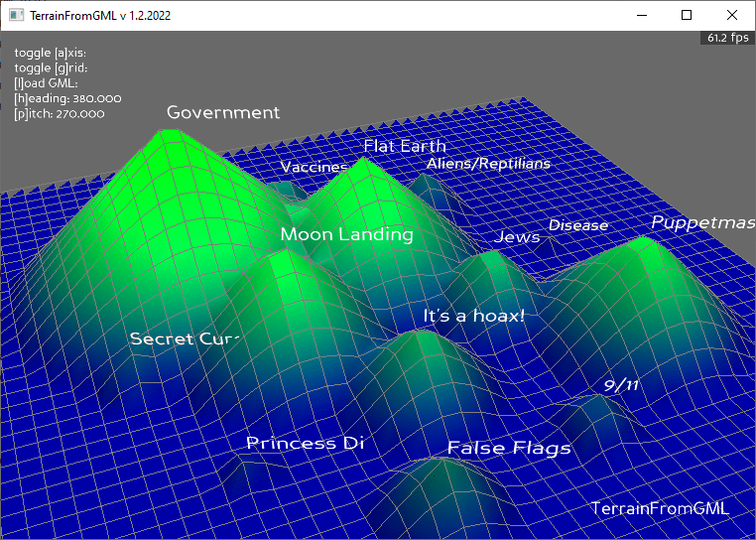756x540 pixels.
Task: Click the Moon Landing label
Action: pos(346,234)
